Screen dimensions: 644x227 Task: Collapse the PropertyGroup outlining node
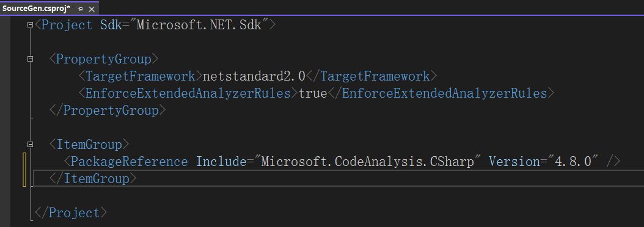[30, 59]
